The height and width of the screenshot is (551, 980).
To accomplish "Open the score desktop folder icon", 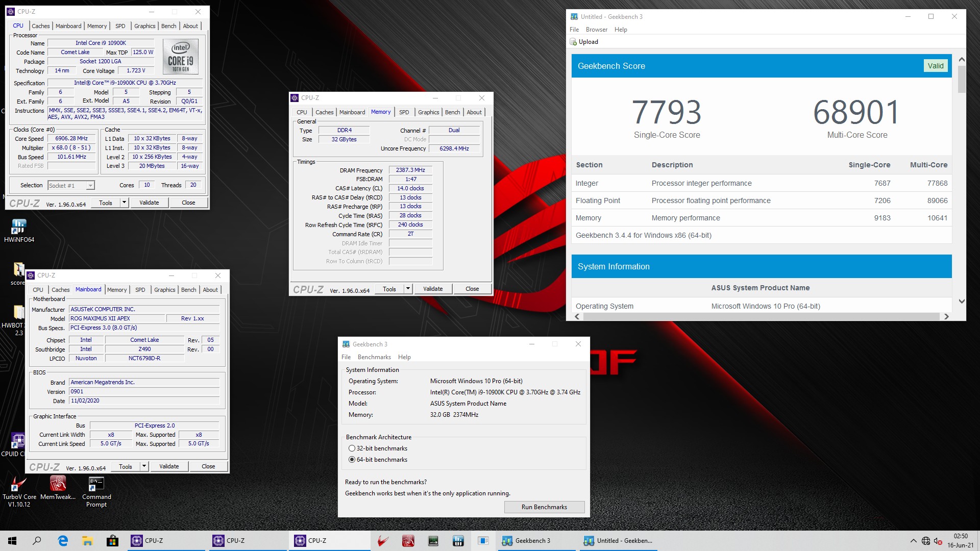I will tap(18, 274).
